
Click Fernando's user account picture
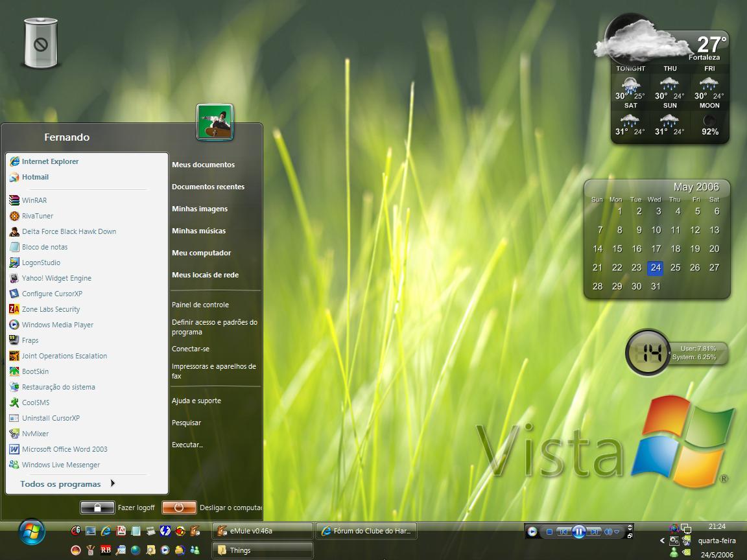(x=215, y=122)
